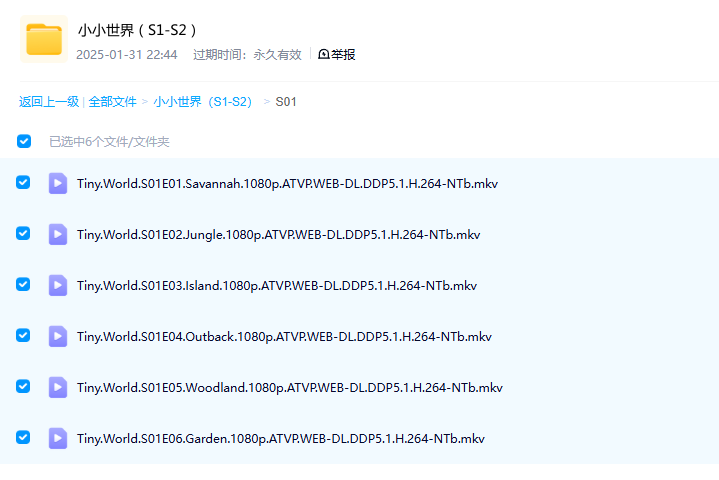Uncheck the select-all checkbox in header
The image size is (719, 480).
click(x=24, y=142)
